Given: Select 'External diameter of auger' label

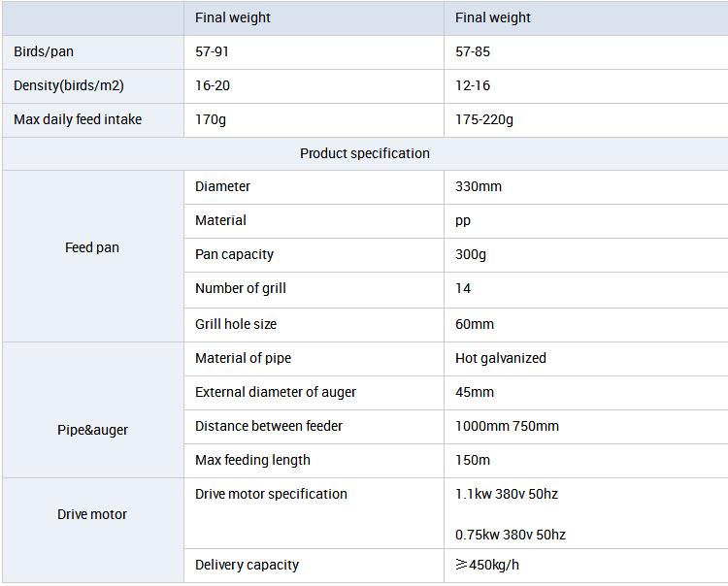Looking at the screenshot, I should [x=276, y=392].
